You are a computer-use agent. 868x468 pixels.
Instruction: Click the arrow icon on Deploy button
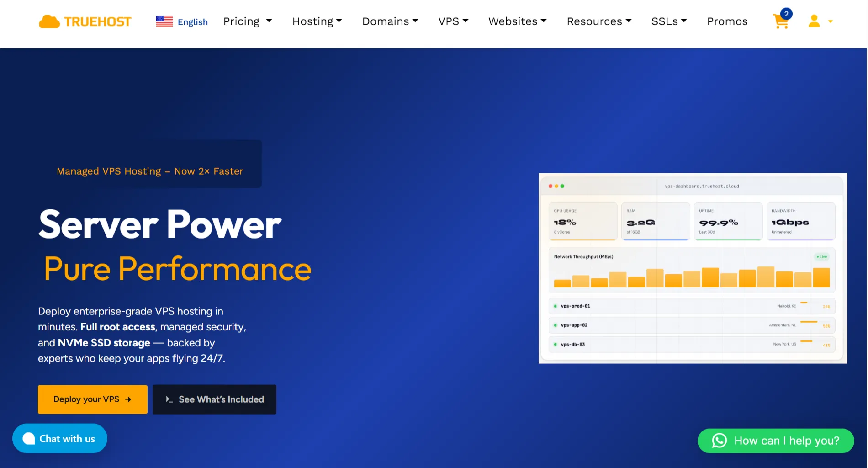[x=128, y=399]
